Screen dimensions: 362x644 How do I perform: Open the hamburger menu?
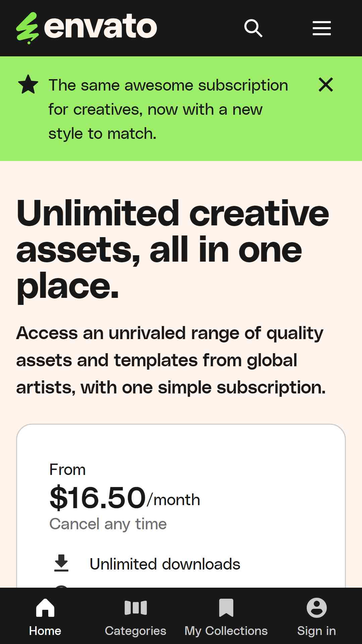click(322, 28)
